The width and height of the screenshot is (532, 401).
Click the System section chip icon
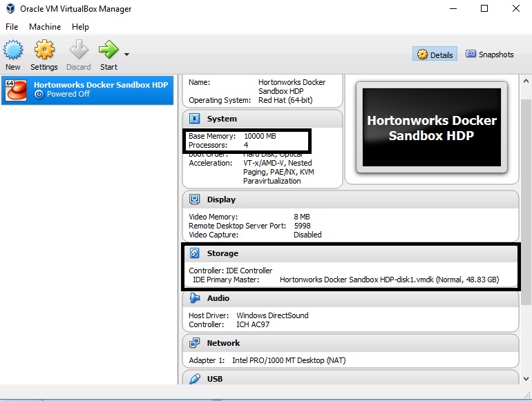click(194, 118)
